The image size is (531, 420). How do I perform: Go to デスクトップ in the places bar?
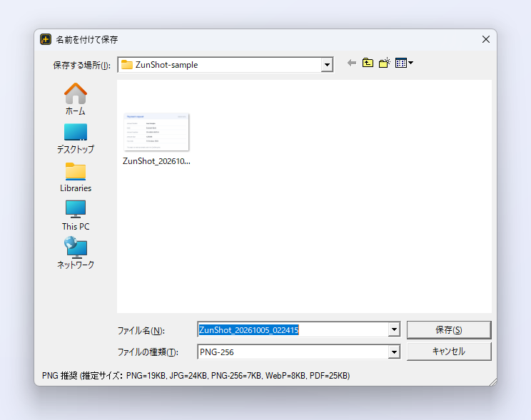[x=76, y=139]
